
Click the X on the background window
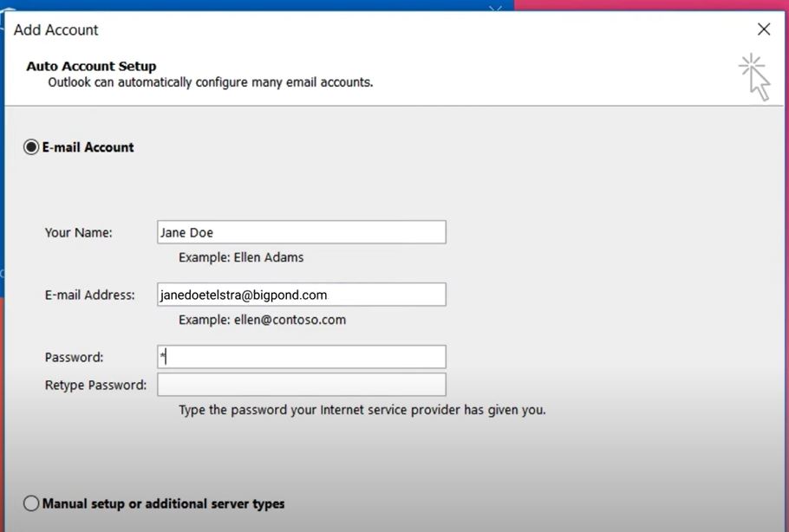494,9
